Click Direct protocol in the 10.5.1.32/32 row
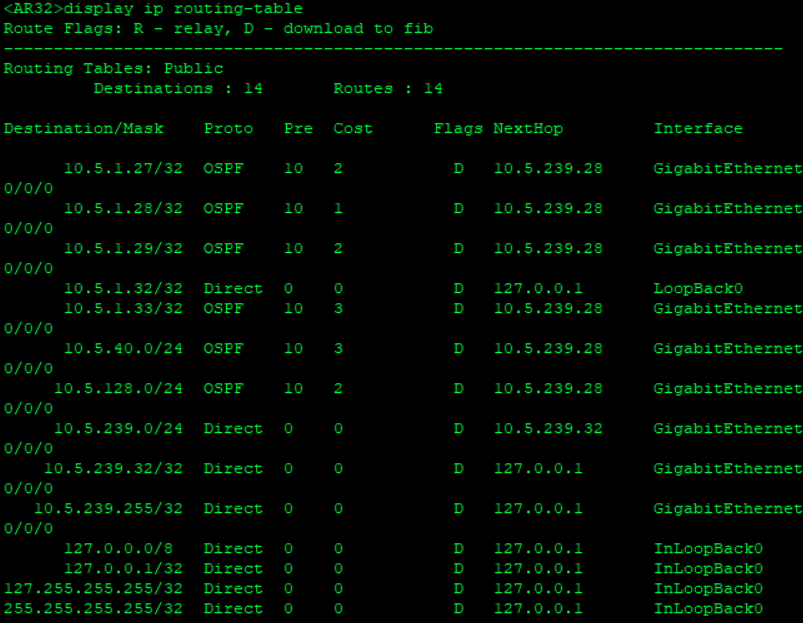 pos(233,288)
